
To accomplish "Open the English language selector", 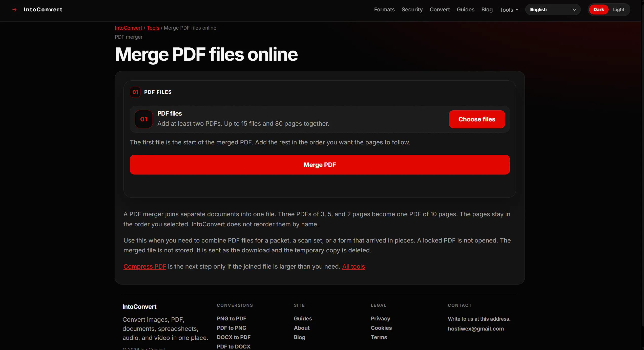I will 553,10.
